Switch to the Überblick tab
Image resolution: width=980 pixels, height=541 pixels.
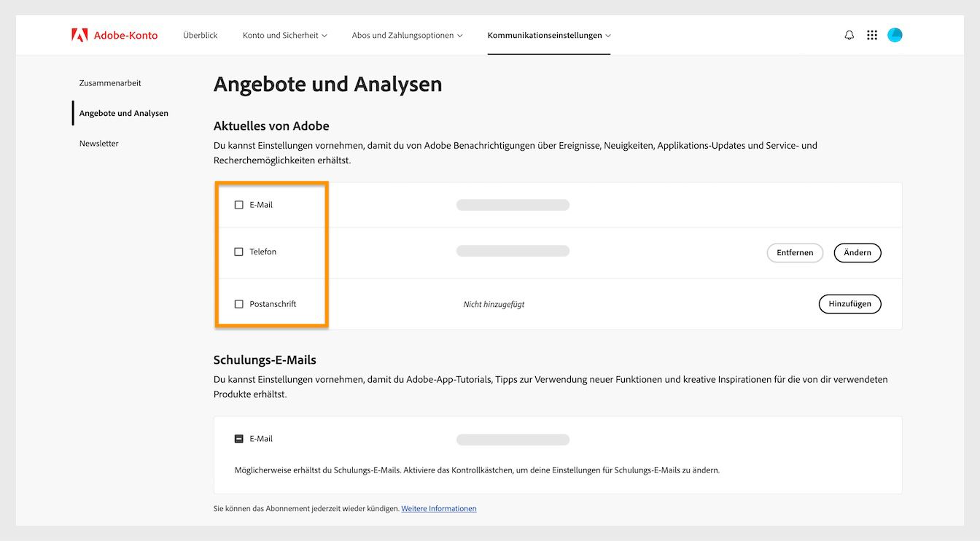[x=200, y=34]
